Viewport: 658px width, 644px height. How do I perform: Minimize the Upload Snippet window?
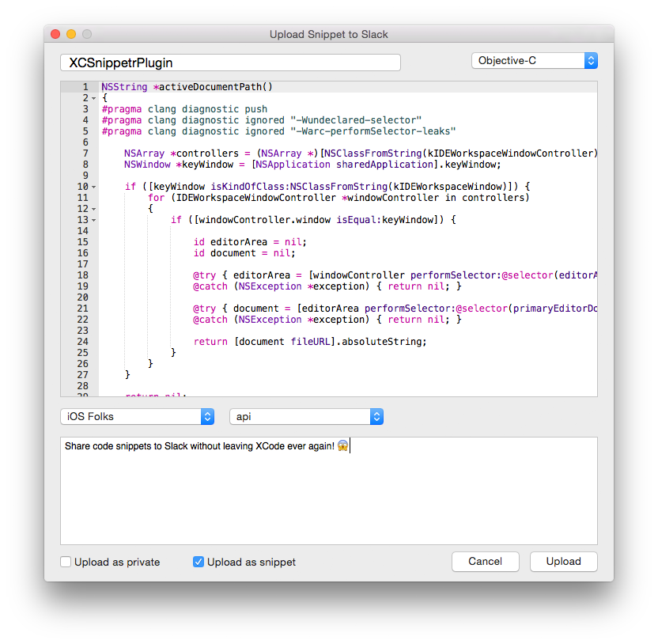(71, 34)
